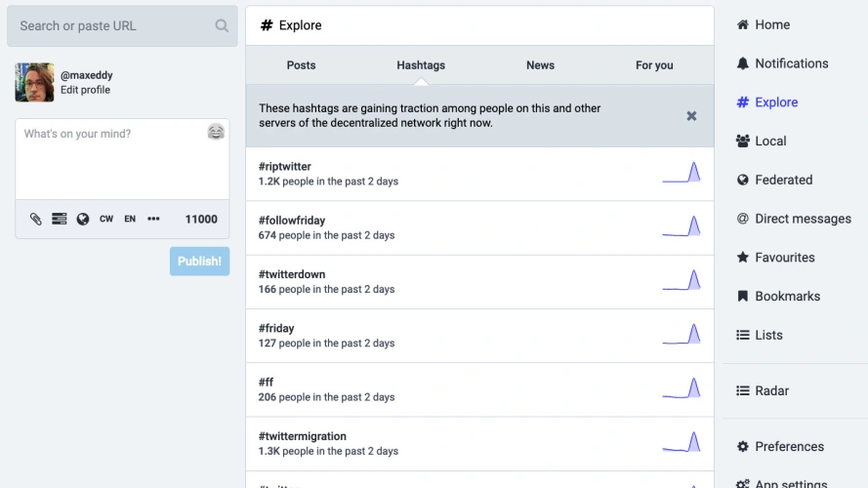The width and height of the screenshot is (868, 488).
Task: Select the For you tab
Action: coord(654,65)
